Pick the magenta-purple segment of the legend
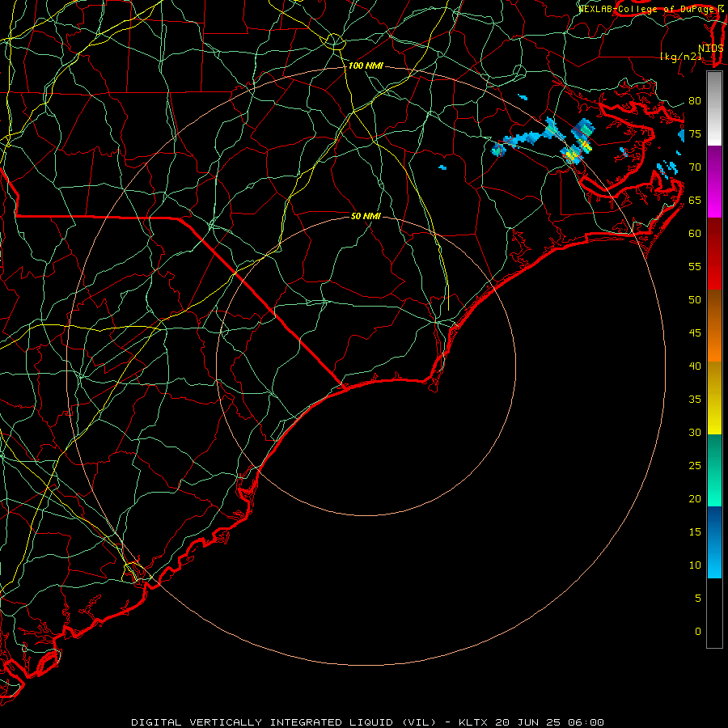The image size is (728, 728). point(714,181)
